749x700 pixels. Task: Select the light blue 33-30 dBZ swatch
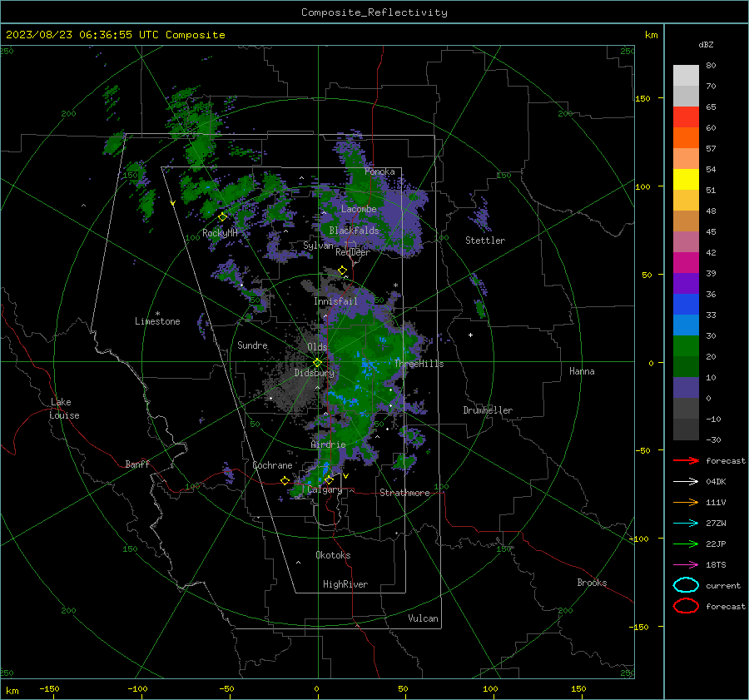[x=686, y=325]
